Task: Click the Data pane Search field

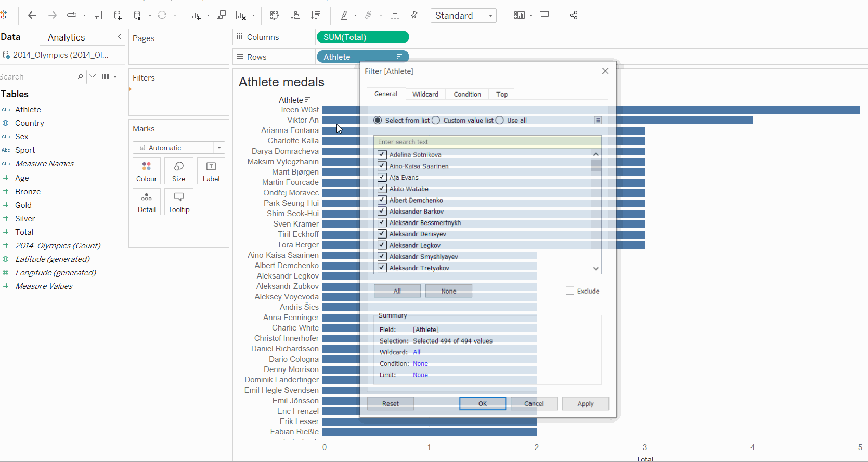Action: [42, 77]
